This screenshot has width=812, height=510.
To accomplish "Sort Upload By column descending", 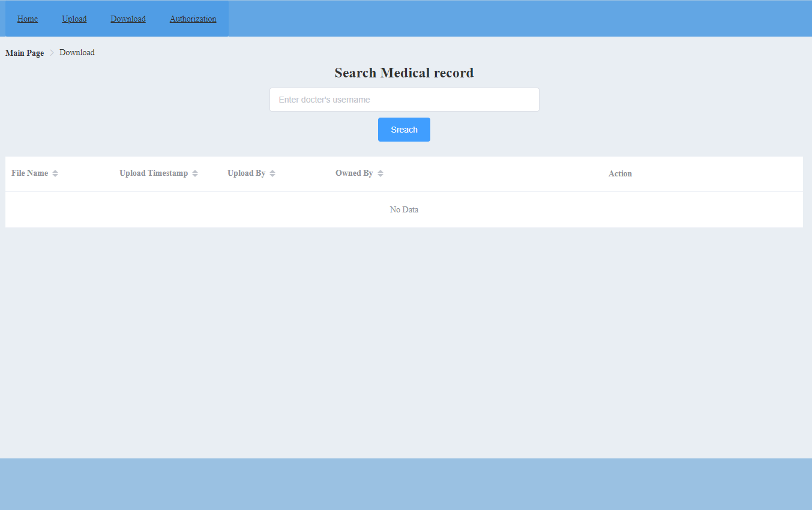I will pos(272,175).
